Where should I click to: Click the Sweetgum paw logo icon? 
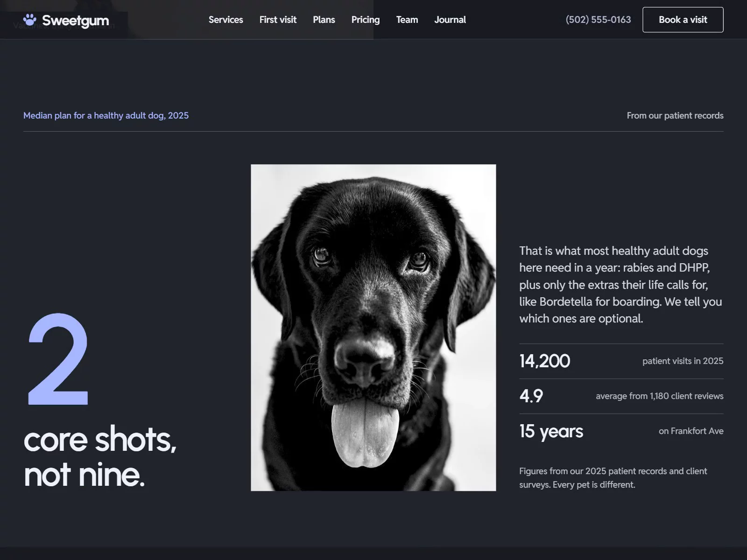[30, 20]
